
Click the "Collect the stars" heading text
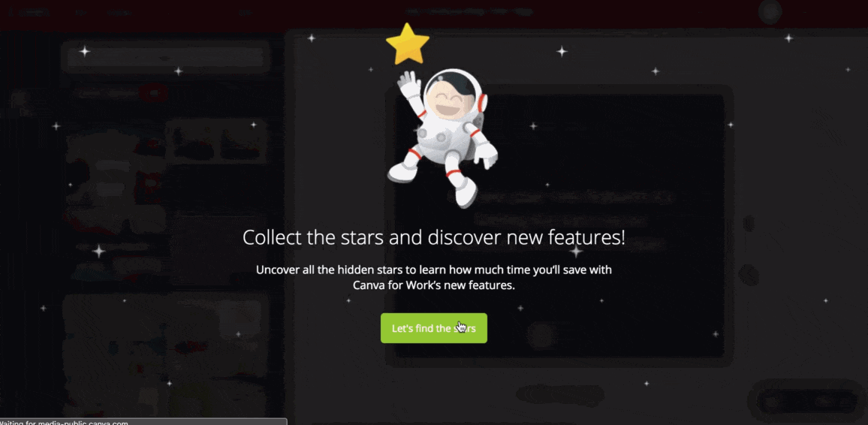click(x=433, y=237)
